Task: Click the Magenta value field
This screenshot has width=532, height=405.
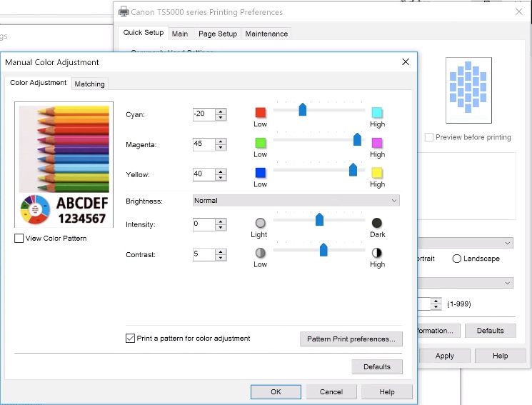Action: pos(204,144)
